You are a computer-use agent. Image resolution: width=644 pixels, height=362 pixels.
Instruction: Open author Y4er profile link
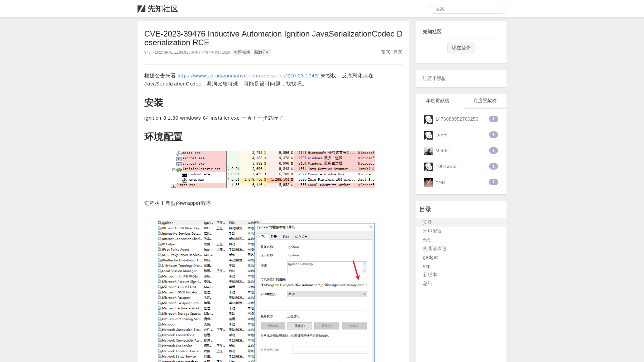148,53
